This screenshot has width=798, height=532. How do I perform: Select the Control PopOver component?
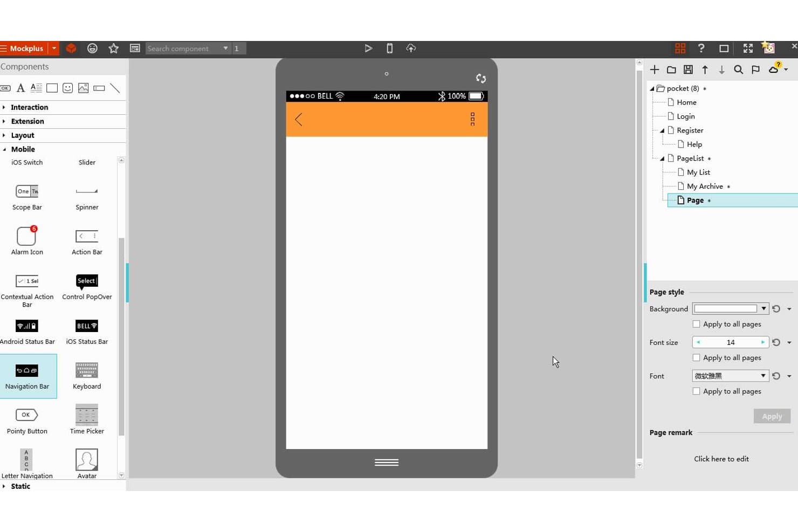87,286
